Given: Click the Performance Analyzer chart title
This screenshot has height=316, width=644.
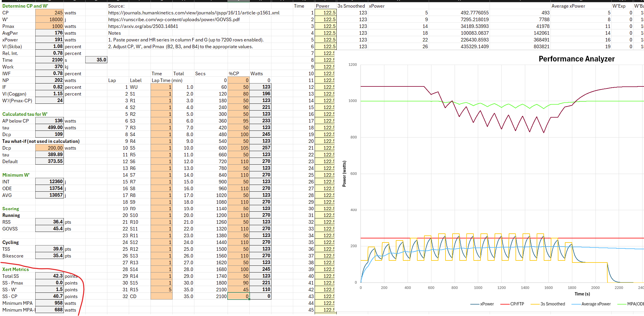Looking at the screenshot, I should [576, 59].
